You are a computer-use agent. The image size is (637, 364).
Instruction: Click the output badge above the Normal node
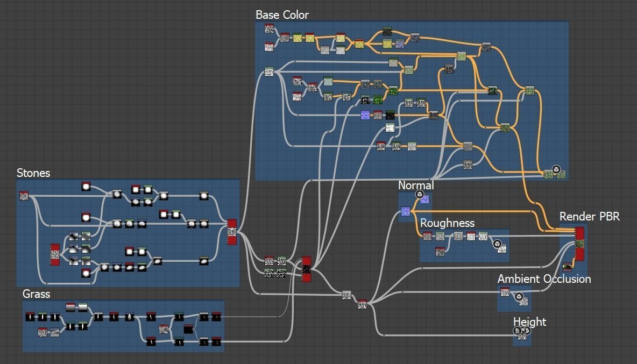(x=420, y=195)
